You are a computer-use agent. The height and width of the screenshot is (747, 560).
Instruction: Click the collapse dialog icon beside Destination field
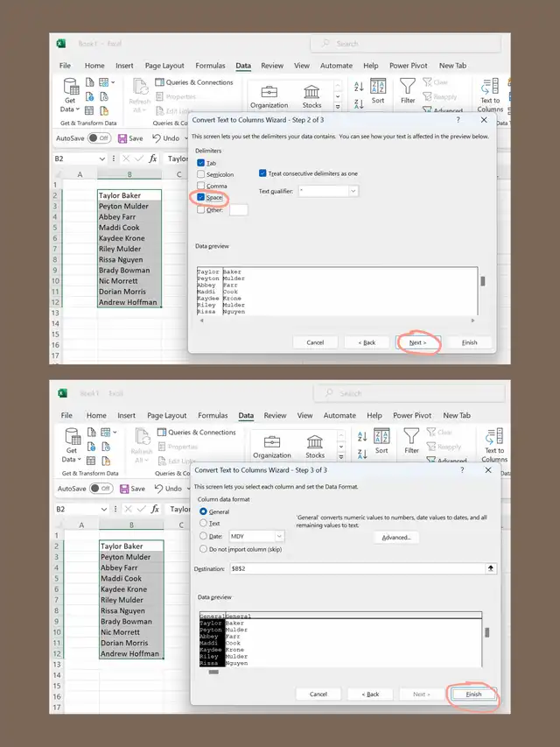click(x=491, y=568)
